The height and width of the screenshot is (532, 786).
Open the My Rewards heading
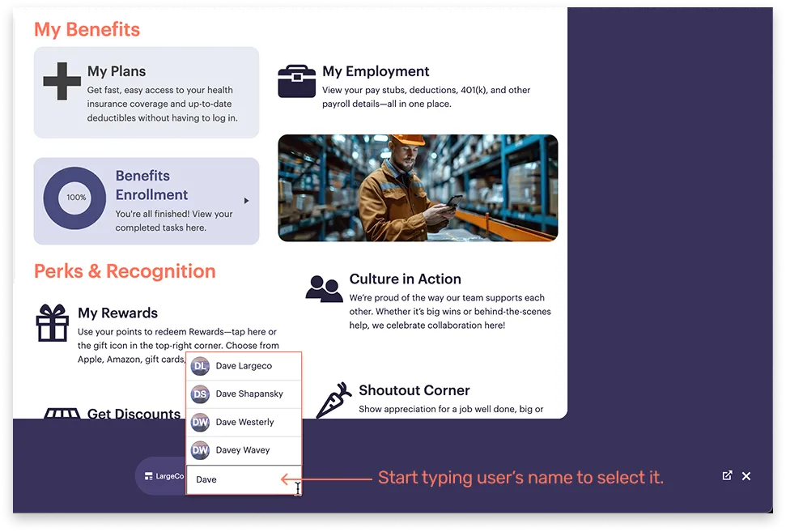[x=117, y=313]
